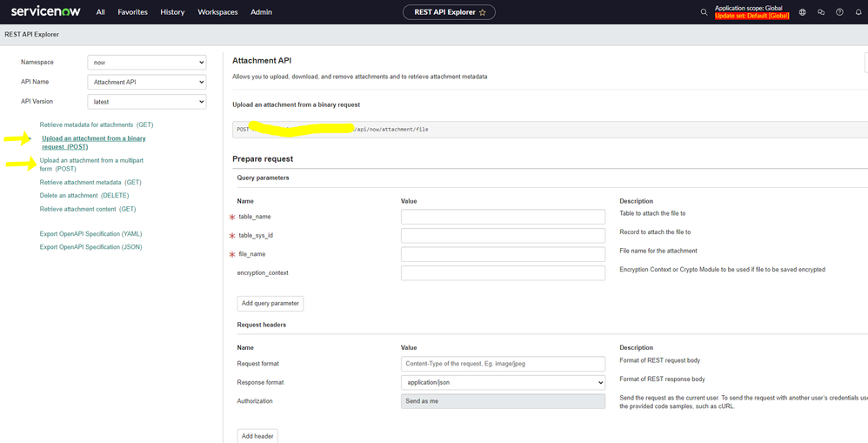The image size is (868, 443).
Task: Open Delete an attachment (DELETE)
Action: [84, 196]
